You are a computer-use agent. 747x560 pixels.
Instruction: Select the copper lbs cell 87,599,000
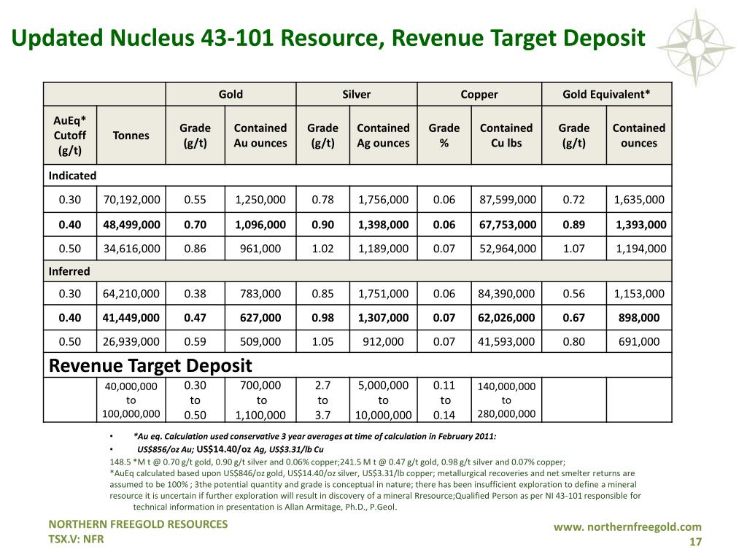point(508,200)
